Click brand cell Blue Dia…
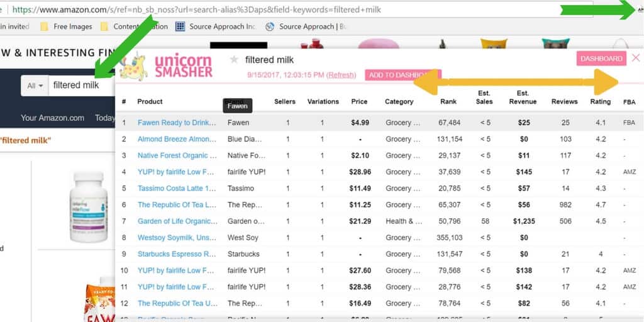Image resolution: width=644 pixels, height=322 pixels. click(x=245, y=139)
